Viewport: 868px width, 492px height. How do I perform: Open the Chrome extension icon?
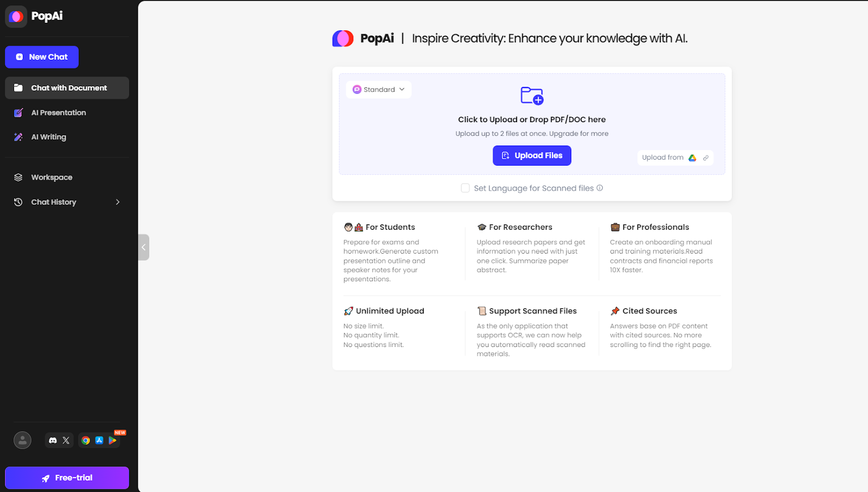pyautogui.click(x=86, y=440)
